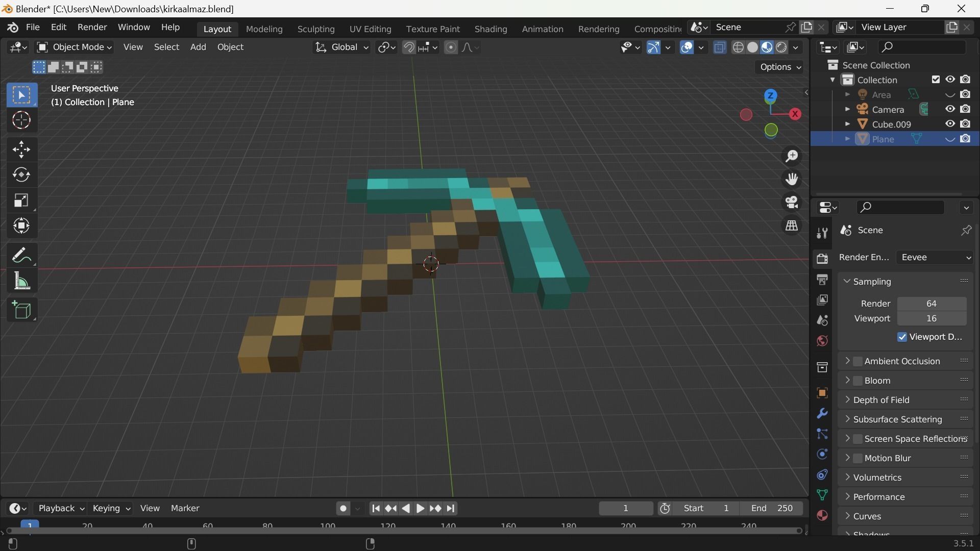Click the viewport Options button

(x=779, y=67)
